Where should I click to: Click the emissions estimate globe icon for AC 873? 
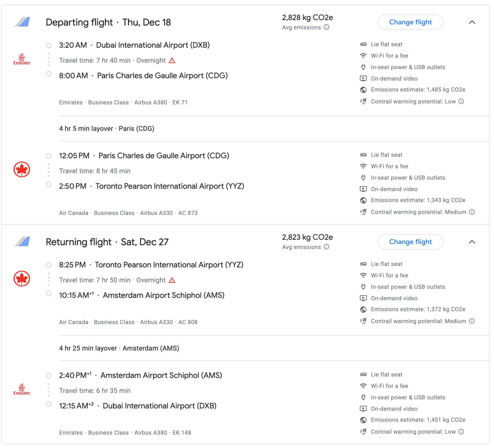(363, 200)
